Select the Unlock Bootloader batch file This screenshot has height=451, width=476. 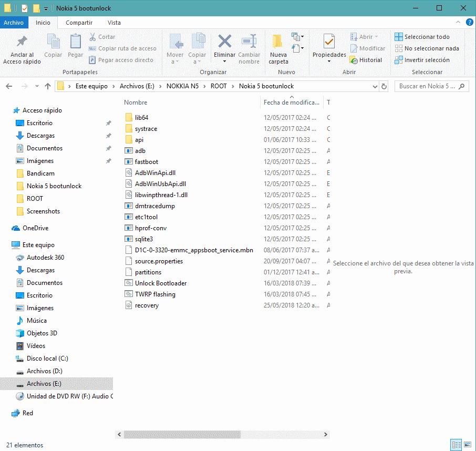point(161,283)
